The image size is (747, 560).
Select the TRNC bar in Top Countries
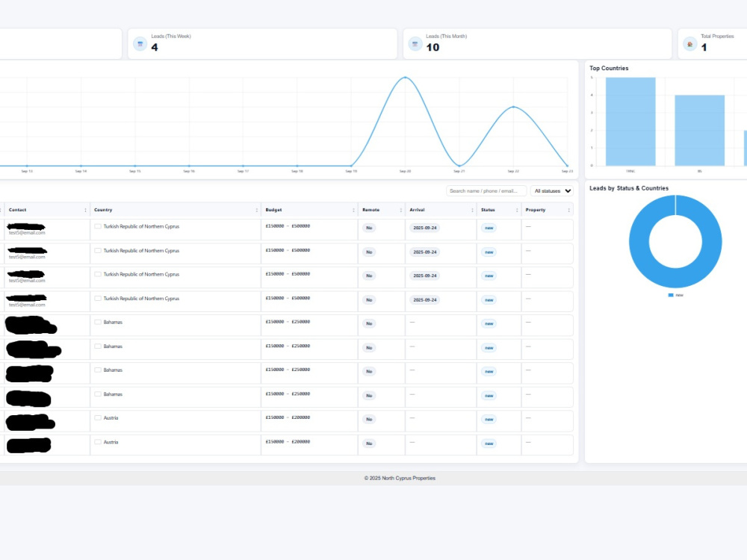(x=630, y=122)
